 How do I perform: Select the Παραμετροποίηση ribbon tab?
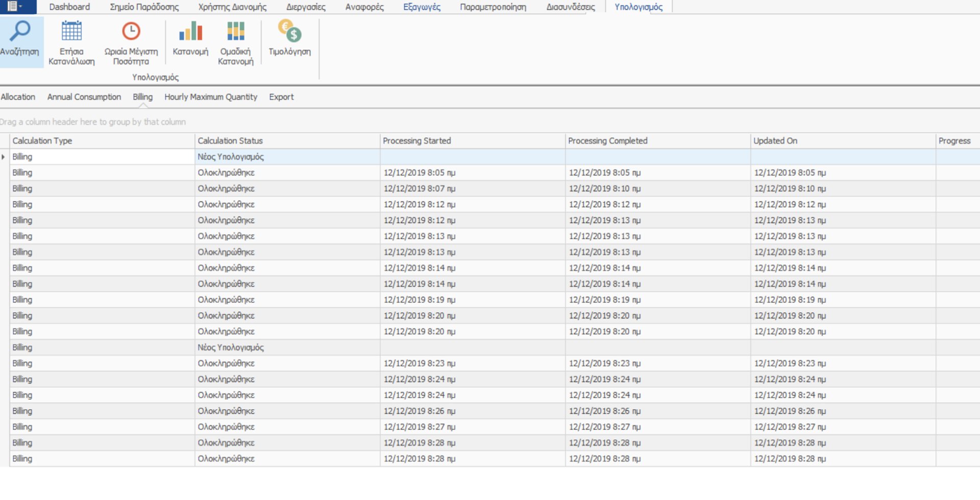click(493, 7)
